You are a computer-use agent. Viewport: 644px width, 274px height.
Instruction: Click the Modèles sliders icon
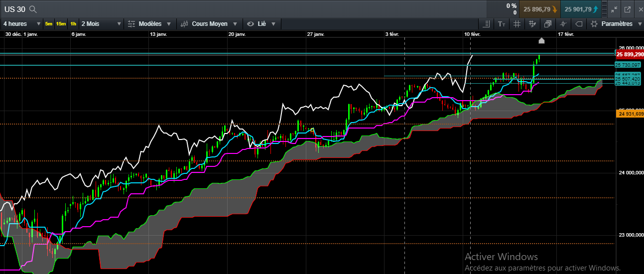click(131, 23)
